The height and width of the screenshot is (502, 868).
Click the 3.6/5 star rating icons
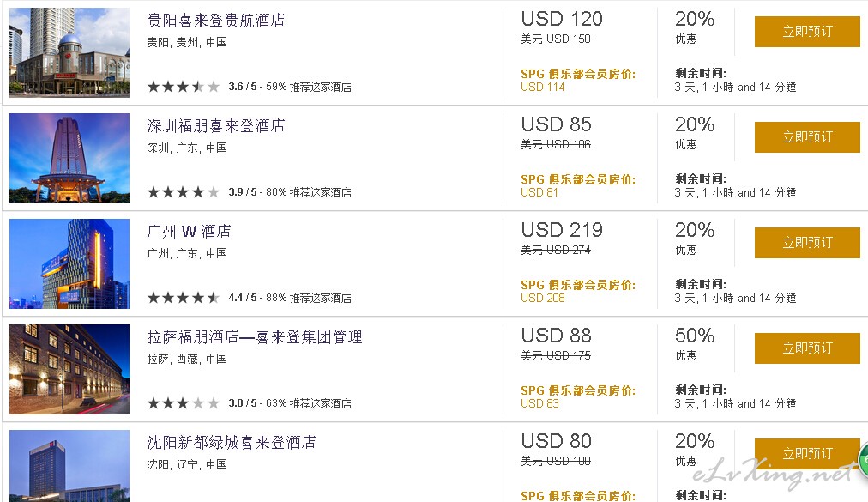click(184, 87)
